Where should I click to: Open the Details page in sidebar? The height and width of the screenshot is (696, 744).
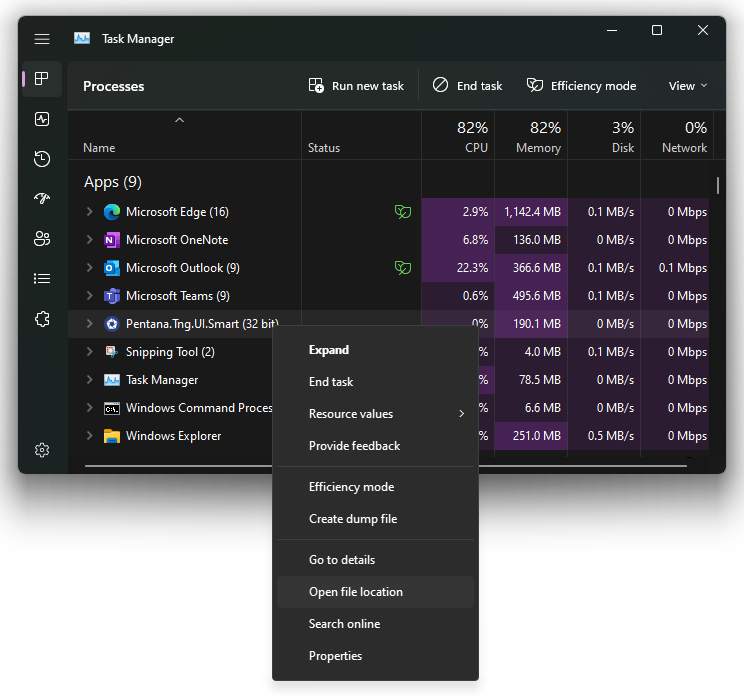point(42,278)
